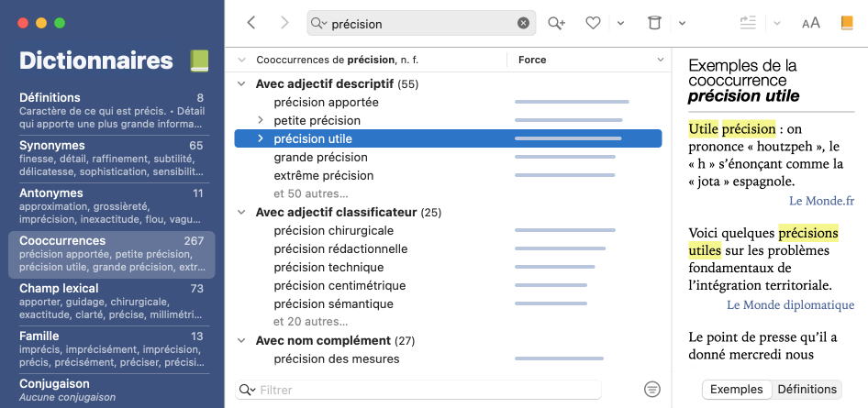
Task: Click the new search plus icon
Action: [x=557, y=23]
